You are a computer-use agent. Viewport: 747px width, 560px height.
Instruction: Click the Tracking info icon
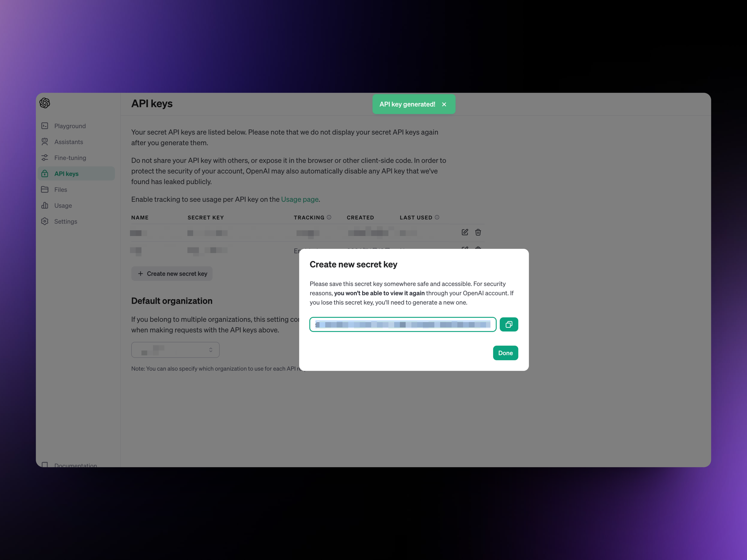pos(329,217)
